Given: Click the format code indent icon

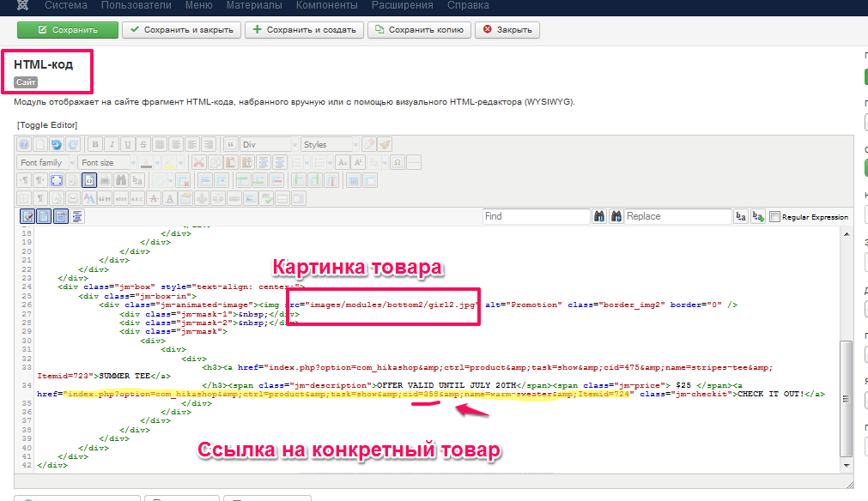Looking at the screenshot, I should tap(77, 216).
